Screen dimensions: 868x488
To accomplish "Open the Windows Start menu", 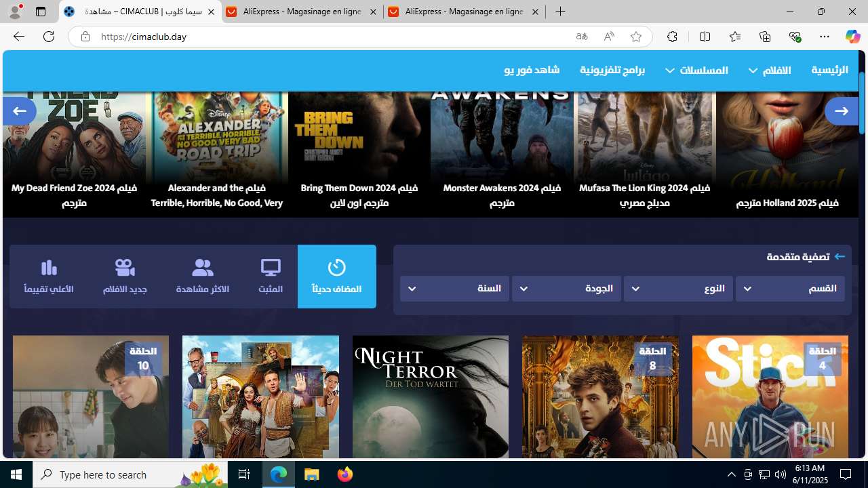I will [x=16, y=474].
